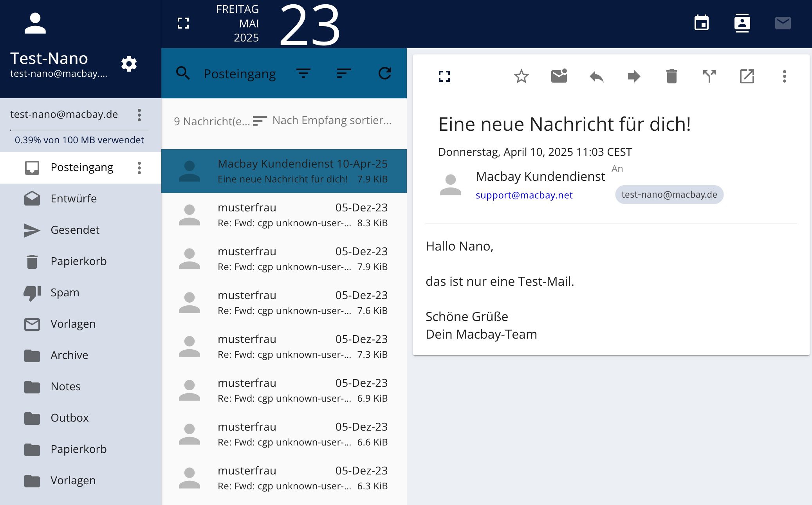Viewport: 812px width, 505px height.
Task: Click recipient chip test-nano@macbay.de
Action: (x=669, y=195)
